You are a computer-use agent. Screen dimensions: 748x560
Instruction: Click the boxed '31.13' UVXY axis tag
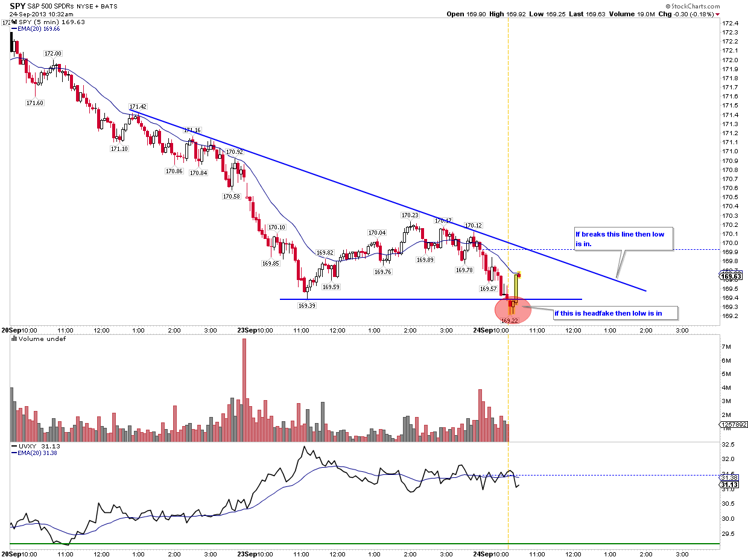pos(730,485)
